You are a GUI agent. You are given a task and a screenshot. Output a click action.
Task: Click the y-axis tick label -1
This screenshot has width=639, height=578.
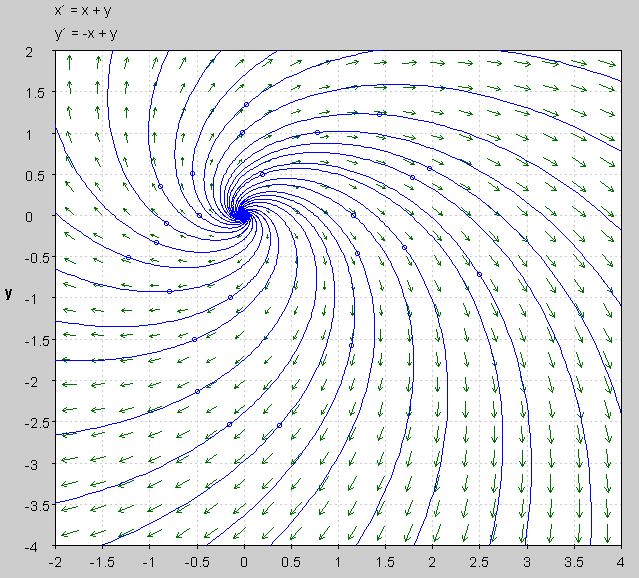[x=31, y=299]
